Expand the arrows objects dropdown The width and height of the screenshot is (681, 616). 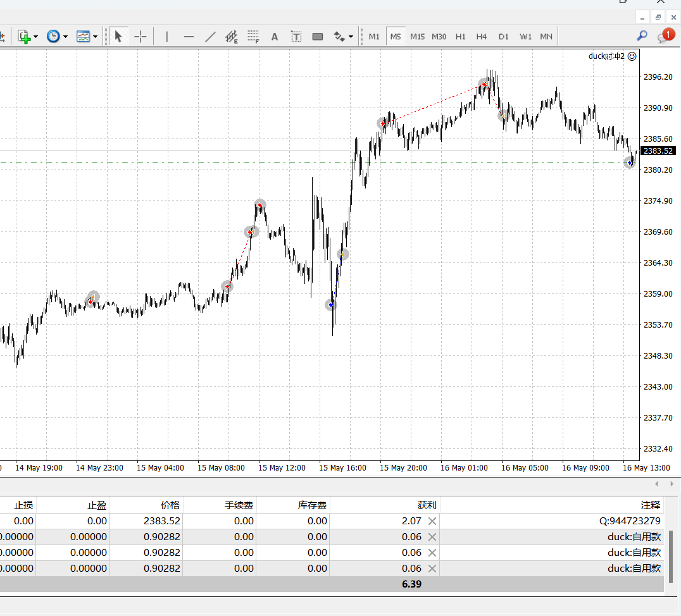click(x=351, y=37)
